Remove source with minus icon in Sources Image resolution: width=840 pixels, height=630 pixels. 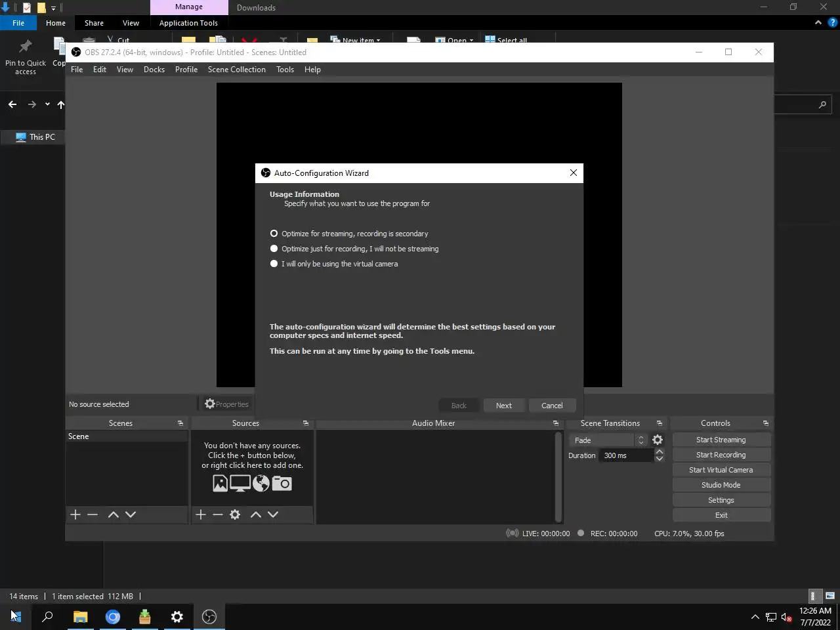click(218, 514)
